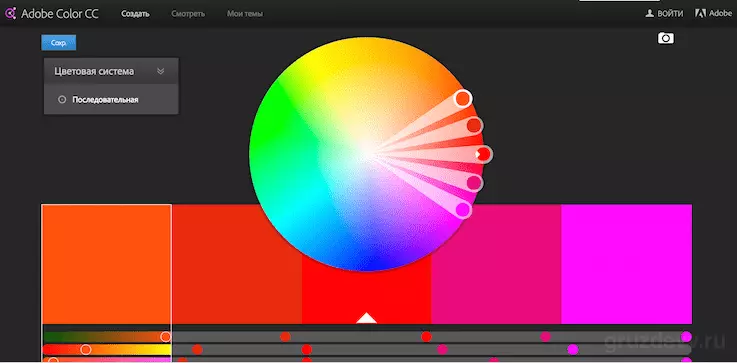This screenshot has height=363, width=737.
Task: Open the Цветовая система panel header
Action: [111, 71]
